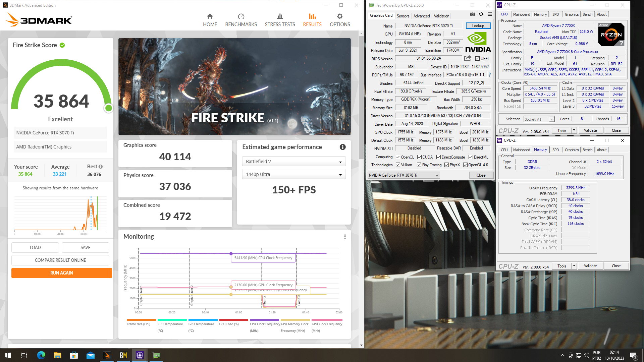
Task: Open the Mainboard tab in upper CPU-Z
Action: 522,14
